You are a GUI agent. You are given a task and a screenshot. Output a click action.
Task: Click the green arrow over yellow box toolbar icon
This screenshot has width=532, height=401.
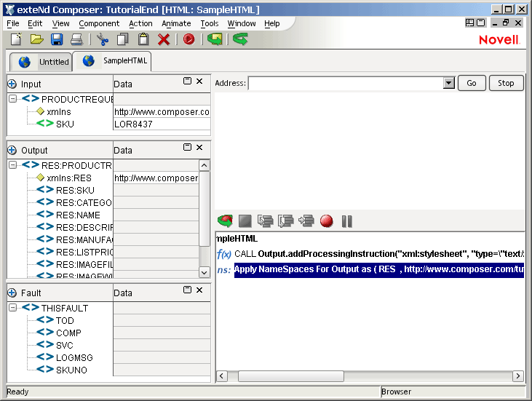215,39
